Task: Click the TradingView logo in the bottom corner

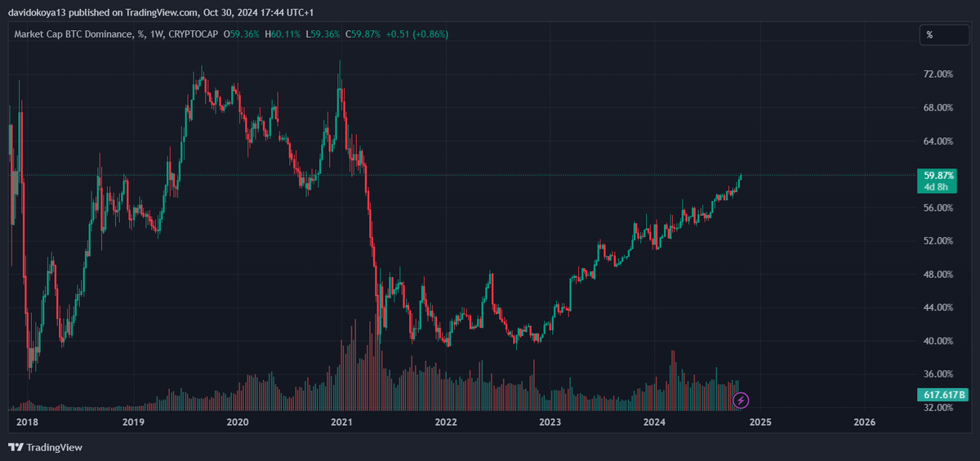Action: click(x=45, y=447)
